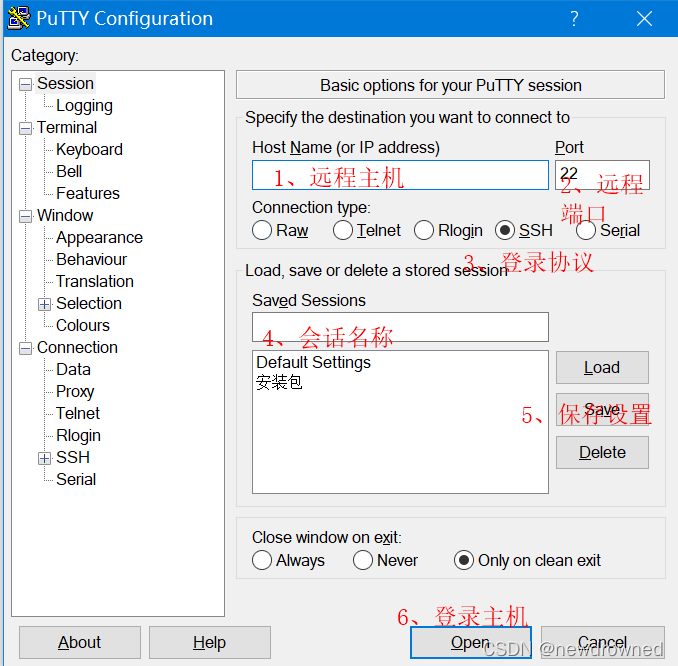
Task: Open the Proxy settings category
Action: pyautogui.click(x=75, y=392)
